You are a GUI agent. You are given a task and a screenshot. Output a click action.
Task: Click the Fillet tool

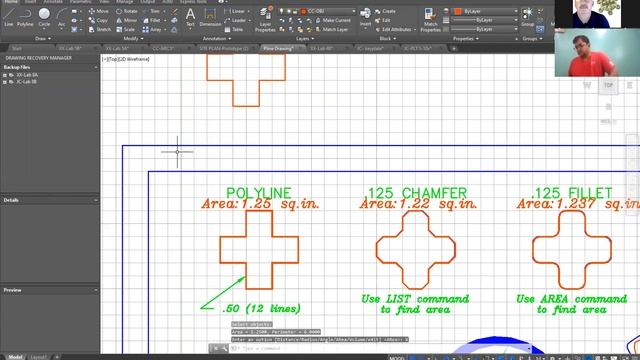click(x=152, y=20)
